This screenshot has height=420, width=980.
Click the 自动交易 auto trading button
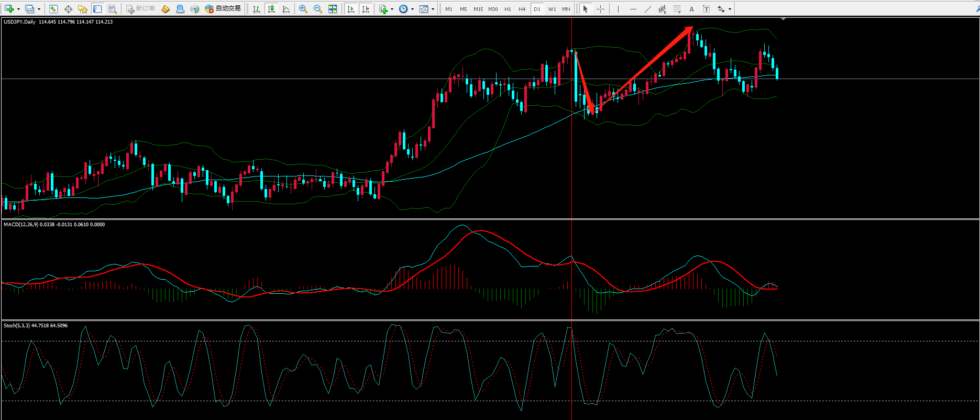[223, 9]
